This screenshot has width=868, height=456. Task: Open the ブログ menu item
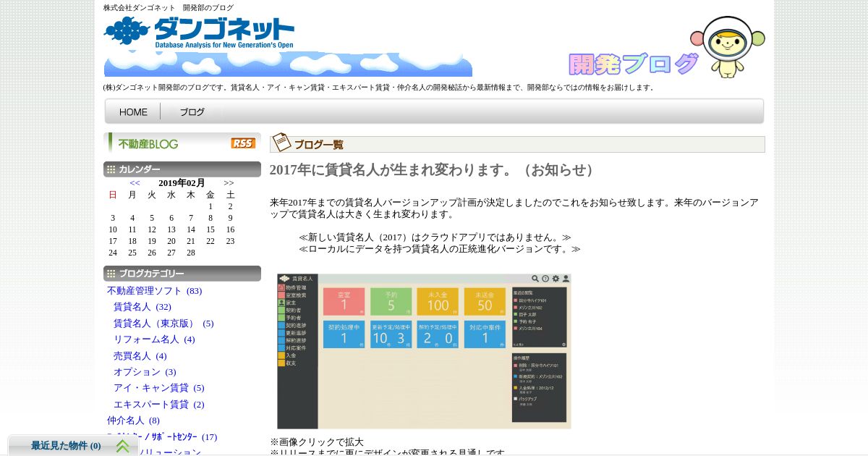(x=192, y=112)
